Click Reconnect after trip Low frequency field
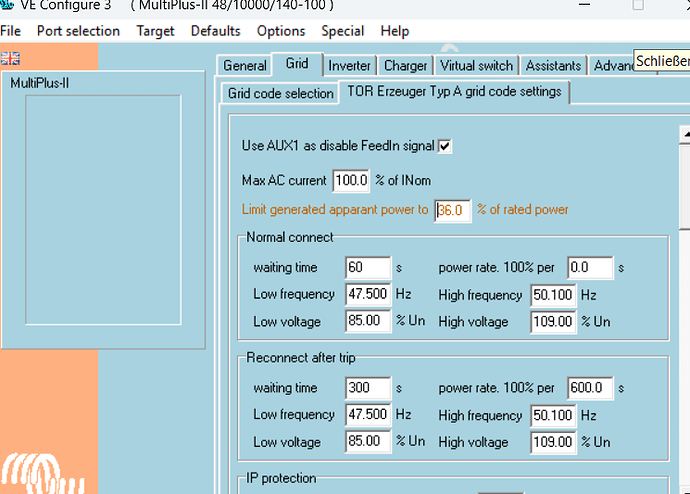 pos(368,415)
